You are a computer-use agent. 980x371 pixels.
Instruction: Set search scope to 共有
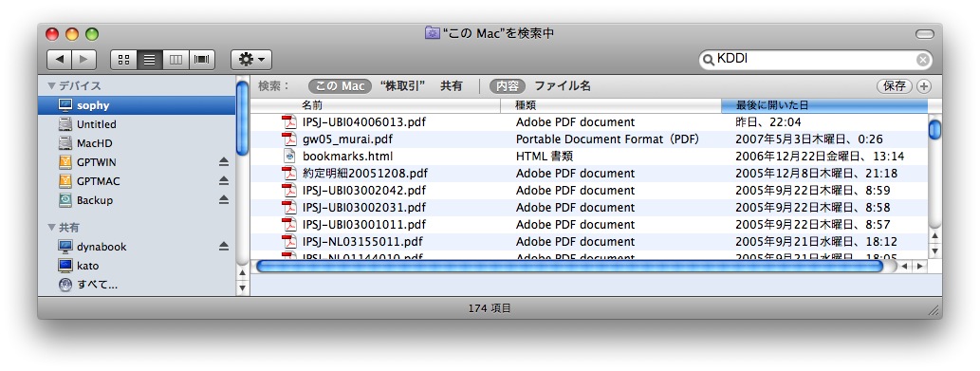tap(452, 86)
